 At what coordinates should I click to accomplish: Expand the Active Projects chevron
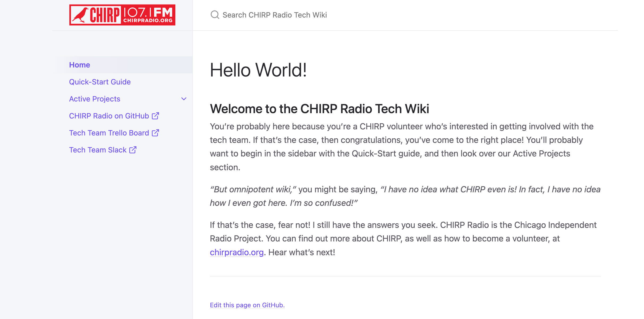pyautogui.click(x=184, y=99)
